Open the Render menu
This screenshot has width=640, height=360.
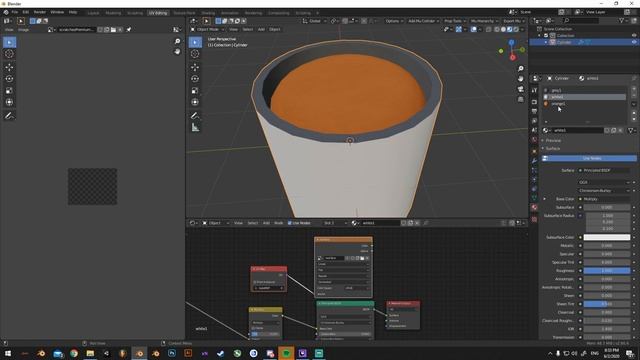point(40,12)
